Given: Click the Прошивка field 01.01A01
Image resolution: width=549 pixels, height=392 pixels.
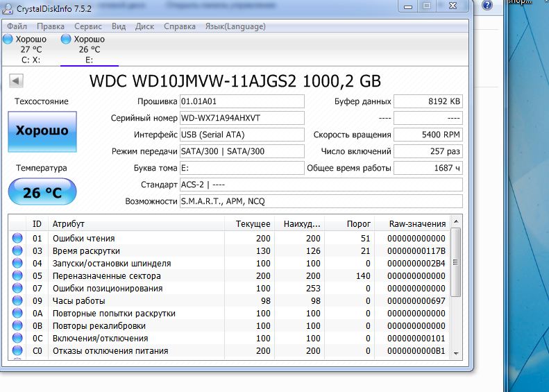Looking at the screenshot, I should [x=242, y=101].
